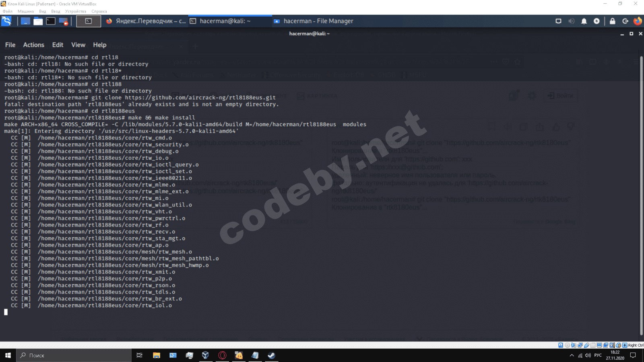Screen dimensions: 644x362
Task: Click VirtualBox mouse integration indicator
Action: 619,345
